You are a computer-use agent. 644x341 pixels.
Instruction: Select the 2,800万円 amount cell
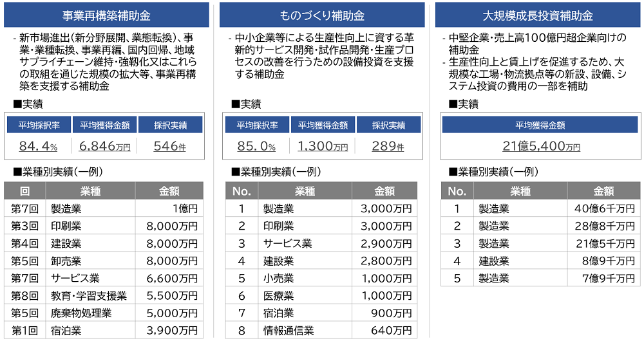(x=384, y=261)
